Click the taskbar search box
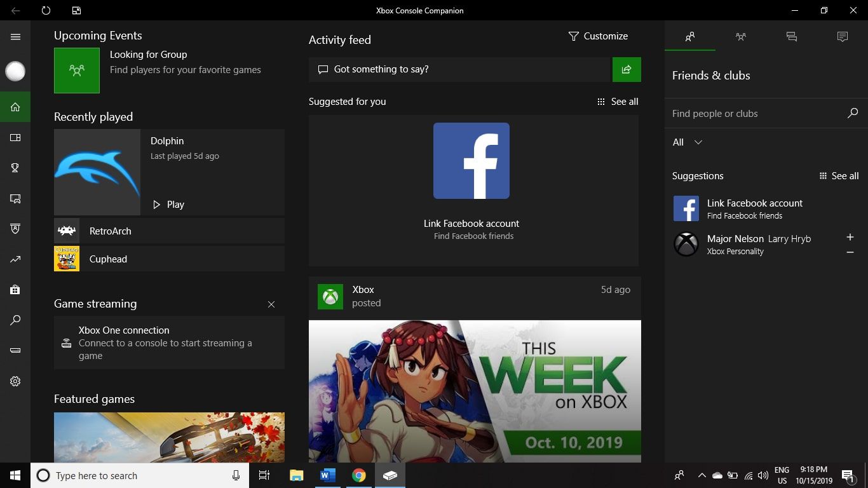This screenshot has height=488, width=868. click(139, 475)
